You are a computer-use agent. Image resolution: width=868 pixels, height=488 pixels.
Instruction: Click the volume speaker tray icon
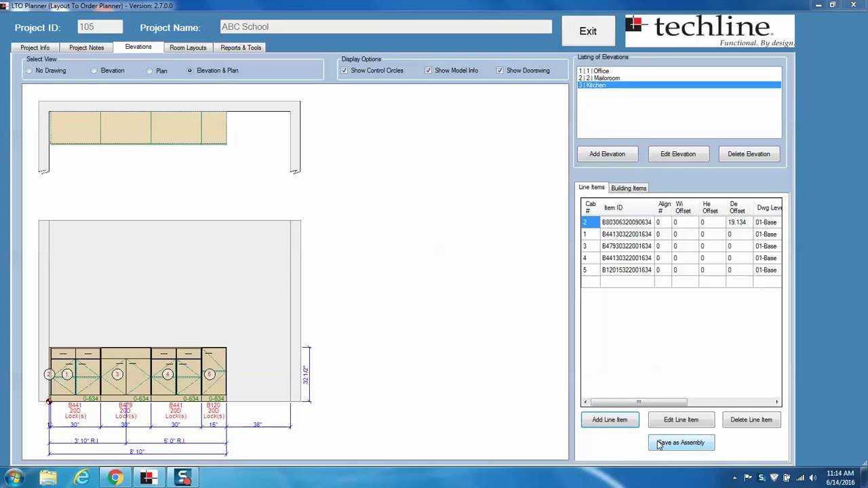tap(813, 478)
